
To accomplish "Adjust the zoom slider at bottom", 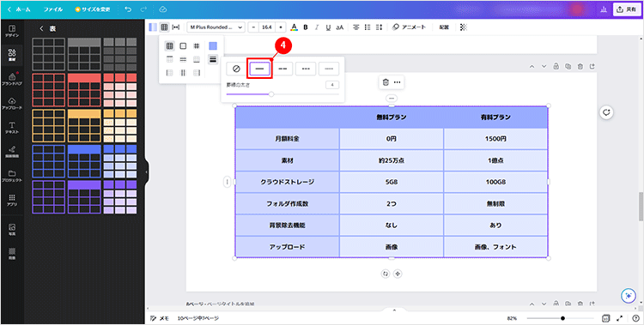I will coord(560,318).
